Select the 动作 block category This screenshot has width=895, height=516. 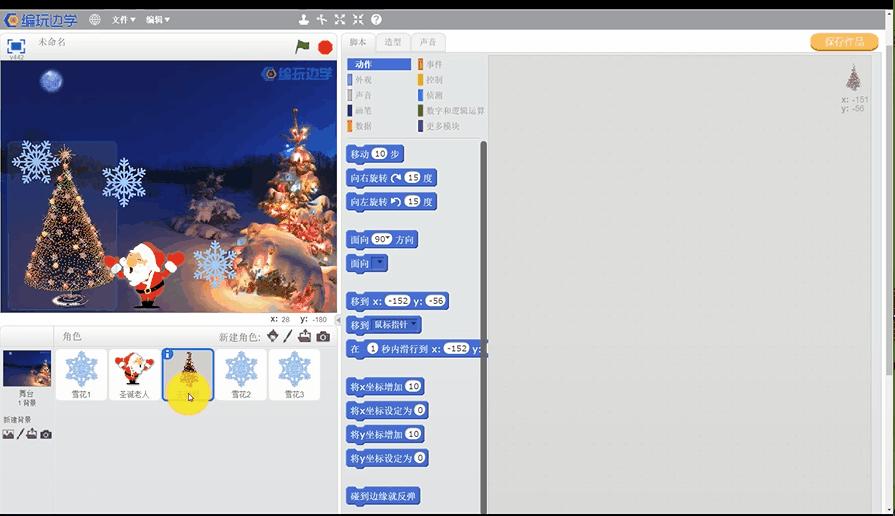379,64
